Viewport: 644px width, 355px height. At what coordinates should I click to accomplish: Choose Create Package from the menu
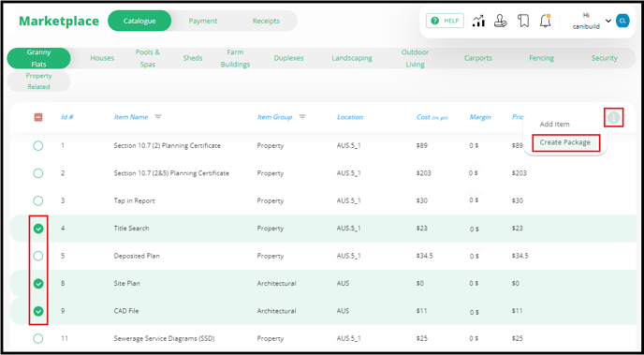point(565,142)
